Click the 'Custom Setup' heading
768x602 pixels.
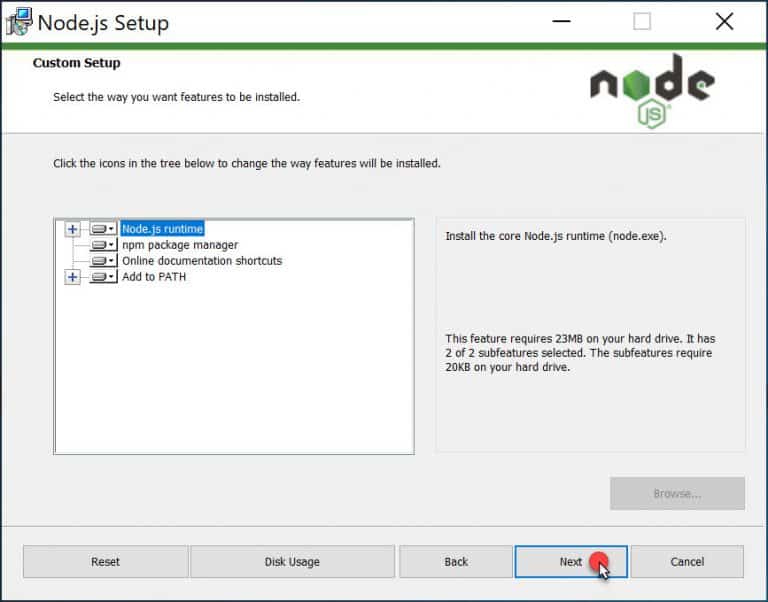[x=76, y=63]
